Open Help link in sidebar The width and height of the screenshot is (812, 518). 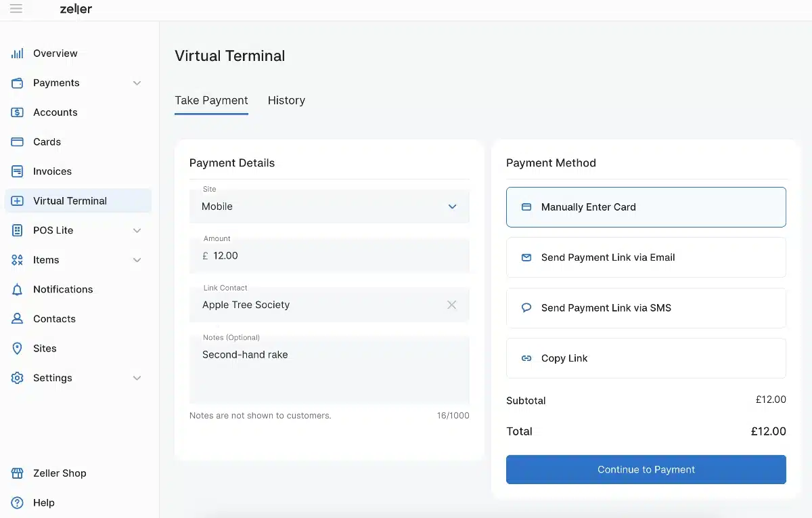tap(78, 502)
